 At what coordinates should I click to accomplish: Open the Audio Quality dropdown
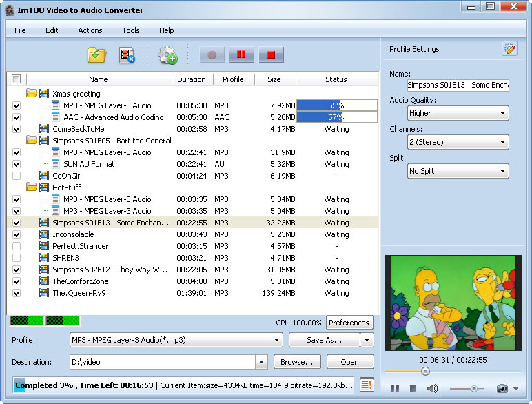[x=458, y=113]
